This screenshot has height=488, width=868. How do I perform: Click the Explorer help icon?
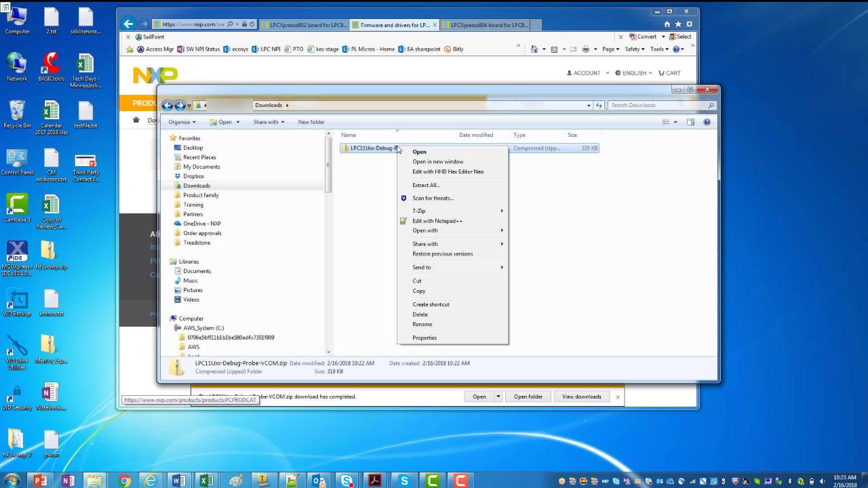click(707, 122)
